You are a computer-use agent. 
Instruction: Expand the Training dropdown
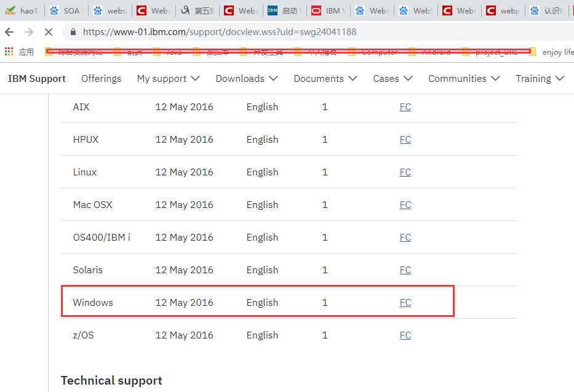point(540,79)
